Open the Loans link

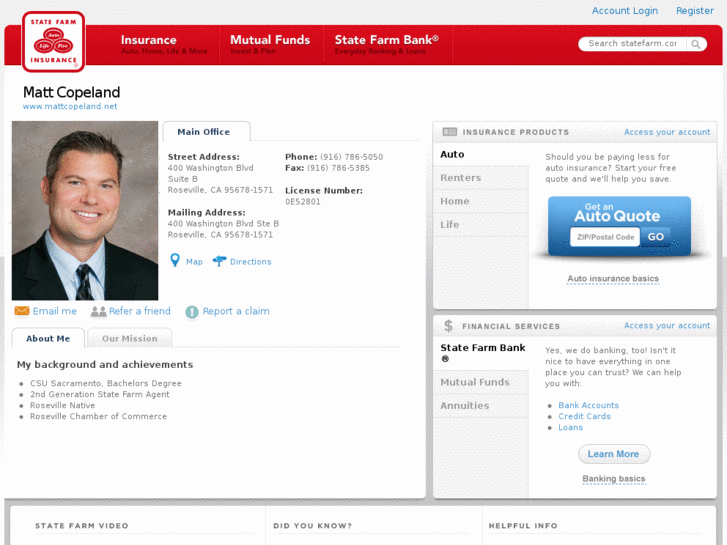click(570, 427)
